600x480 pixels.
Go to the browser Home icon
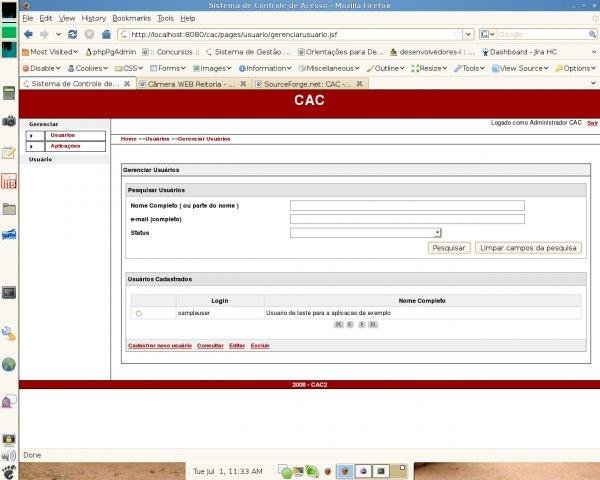coord(106,34)
